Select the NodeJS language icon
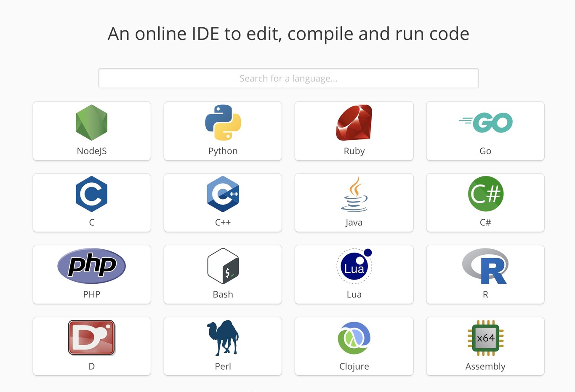The height and width of the screenshot is (392, 575). coord(91,123)
